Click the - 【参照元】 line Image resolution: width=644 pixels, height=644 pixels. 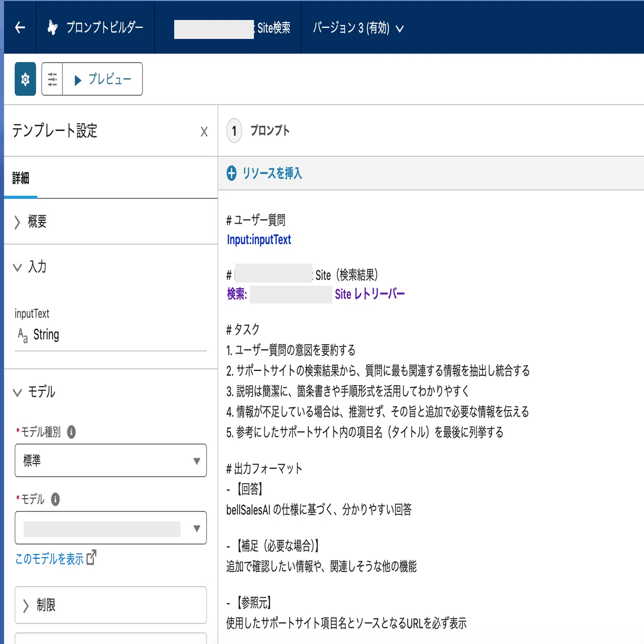249,603
